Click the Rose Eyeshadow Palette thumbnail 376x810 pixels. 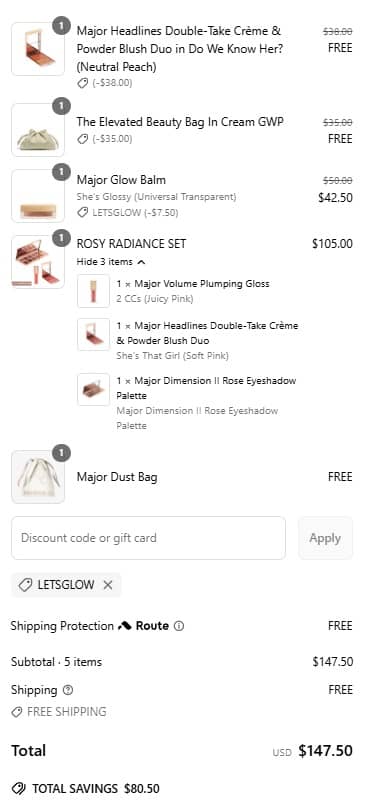(x=93, y=389)
